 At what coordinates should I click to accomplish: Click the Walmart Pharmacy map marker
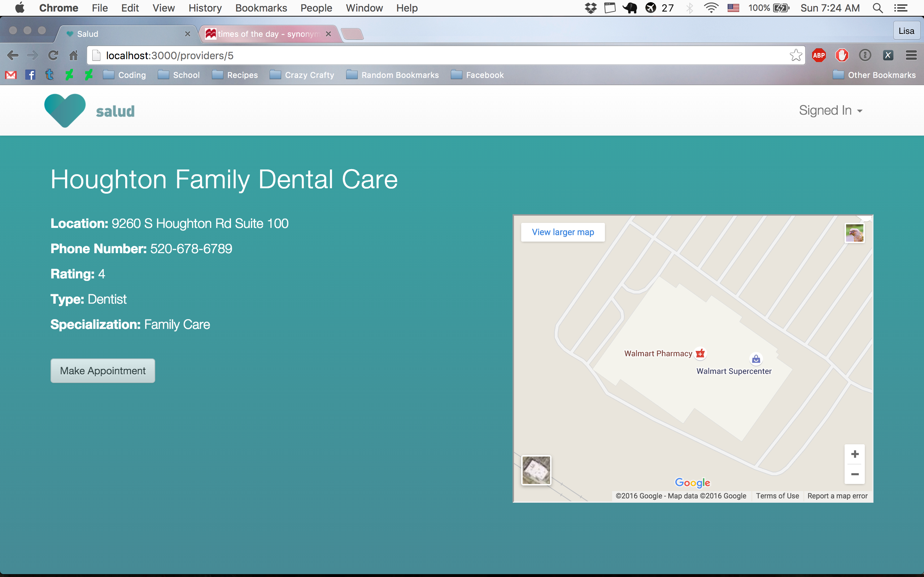(700, 353)
